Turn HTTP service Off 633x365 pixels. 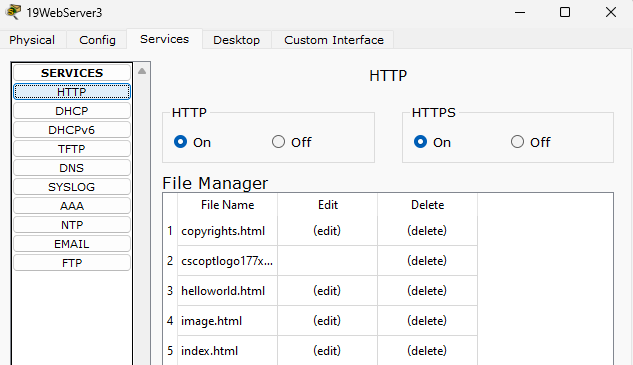tap(278, 142)
